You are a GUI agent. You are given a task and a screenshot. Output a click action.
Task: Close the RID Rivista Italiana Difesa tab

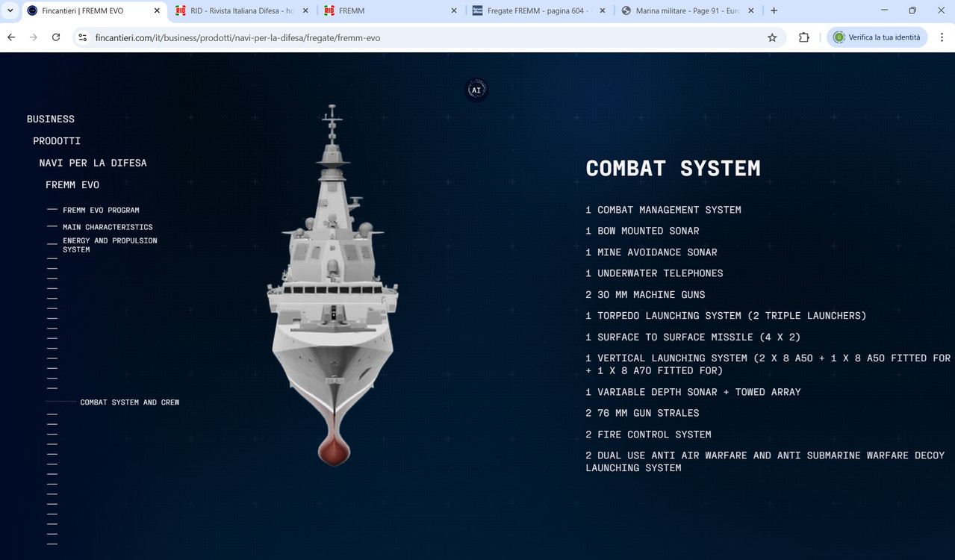point(305,11)
